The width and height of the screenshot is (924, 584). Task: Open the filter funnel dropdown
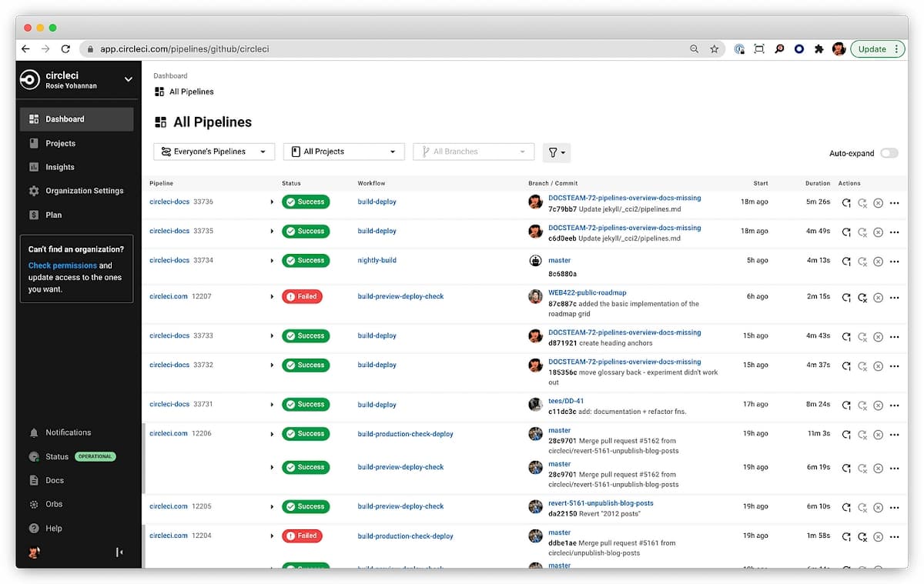click(x=557, y=152)
